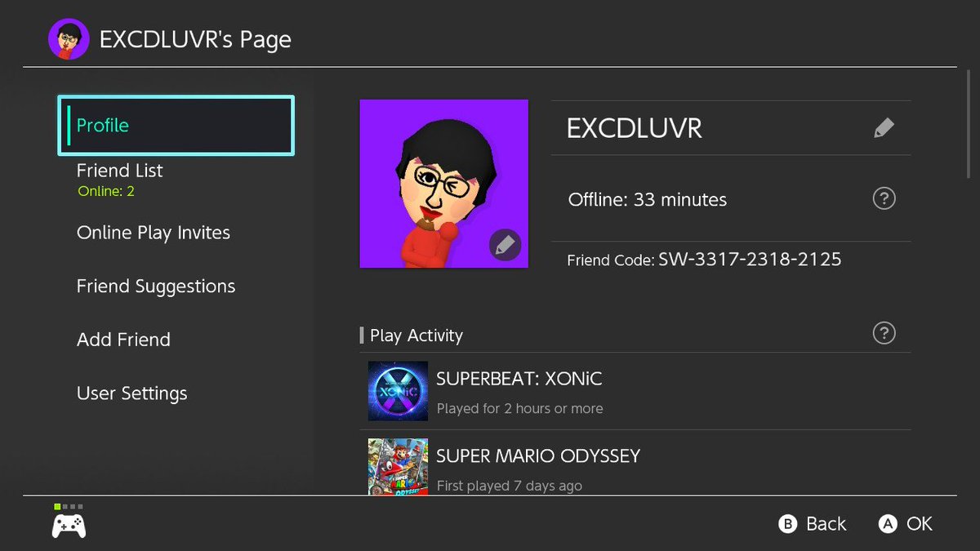This screenshot has height=551, width=980.
Task: Edit profile picture using pencil badge on avatar
Action: tap(505, 245)
